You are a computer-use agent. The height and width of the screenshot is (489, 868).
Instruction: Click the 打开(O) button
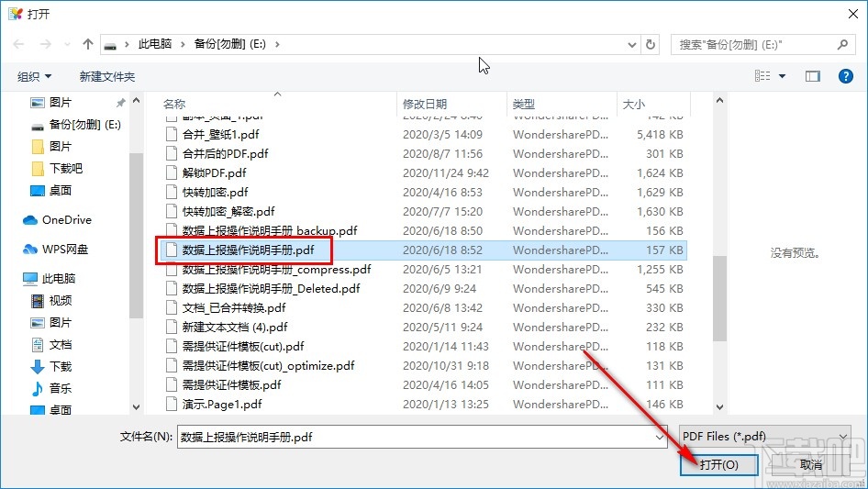pos(719,464)
